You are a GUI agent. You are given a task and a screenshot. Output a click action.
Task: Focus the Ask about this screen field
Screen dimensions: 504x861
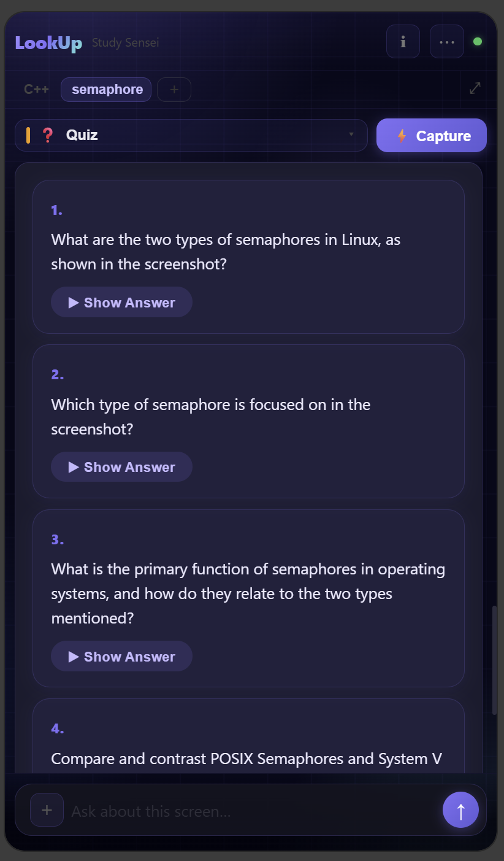184,811
